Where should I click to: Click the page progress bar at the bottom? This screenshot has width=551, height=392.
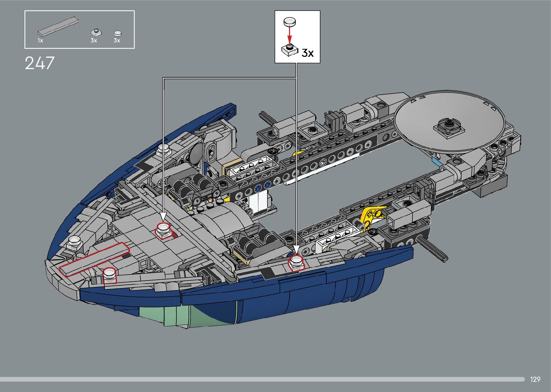coord(262,379)
